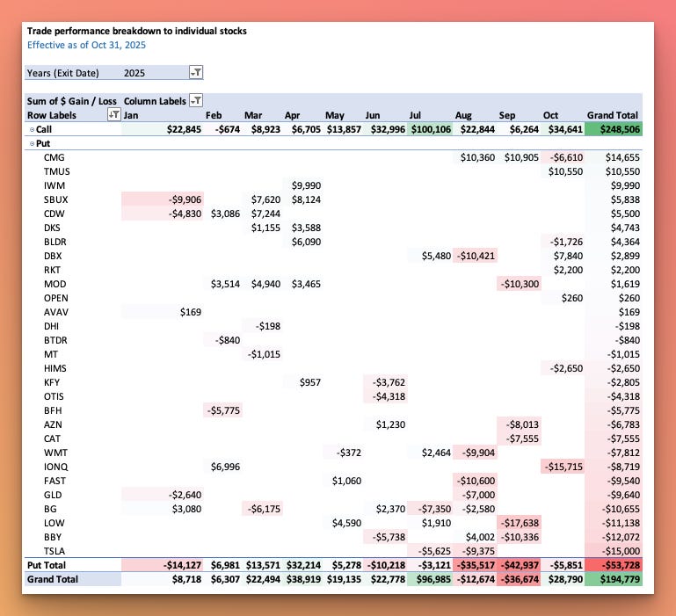
Task: Select the HIMS row label
Action: (55, 368)
